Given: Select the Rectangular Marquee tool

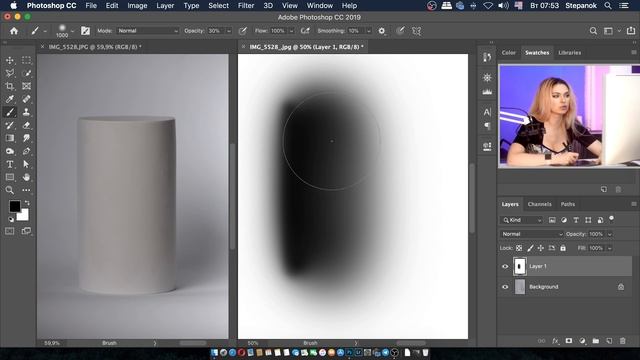Looking at the screenshot, I should 26,60.
